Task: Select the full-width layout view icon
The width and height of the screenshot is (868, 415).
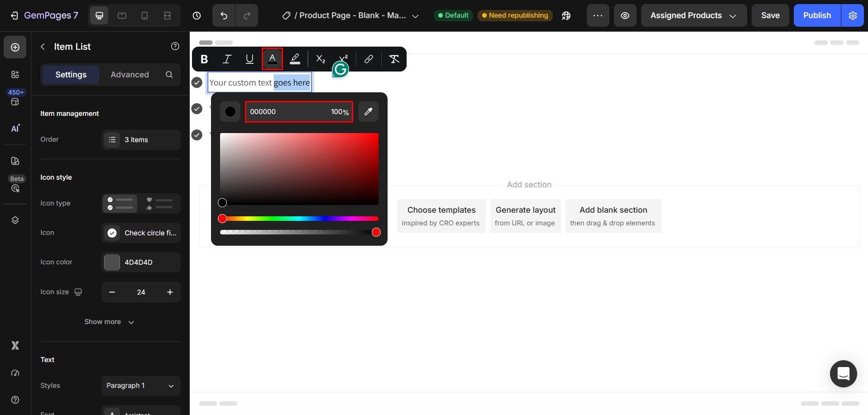Action: 167,15
